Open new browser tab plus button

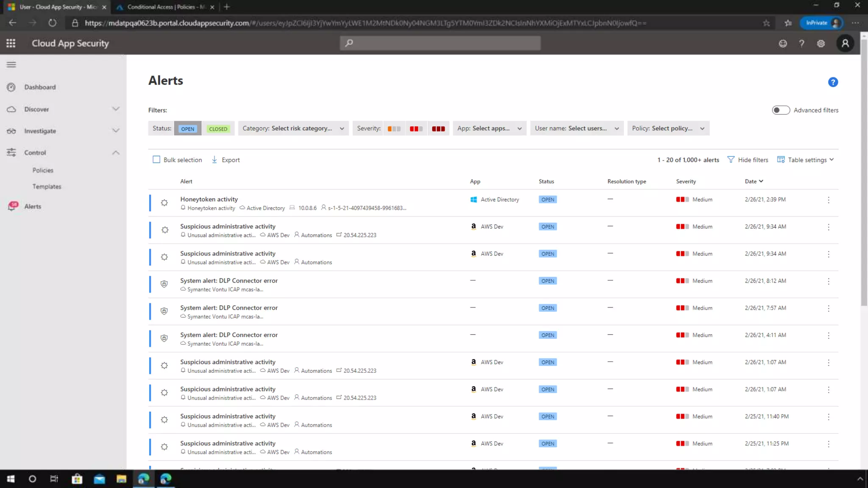point(227,7)
